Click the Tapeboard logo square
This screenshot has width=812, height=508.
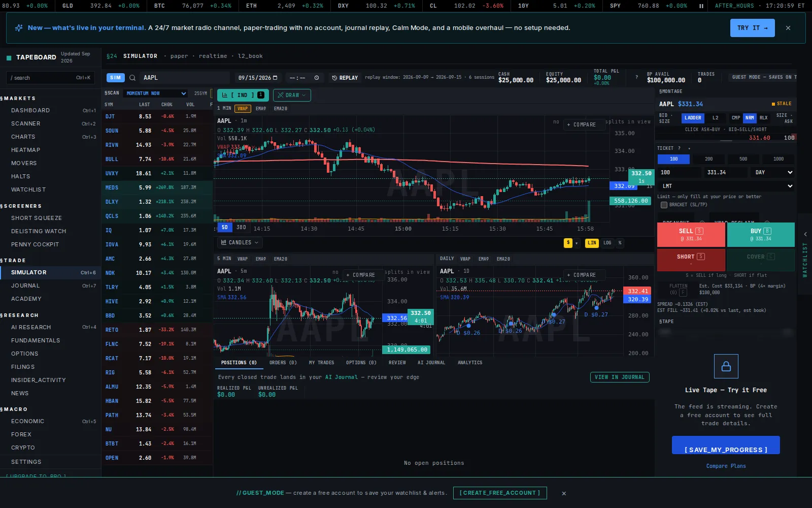(x=9, y=57)
